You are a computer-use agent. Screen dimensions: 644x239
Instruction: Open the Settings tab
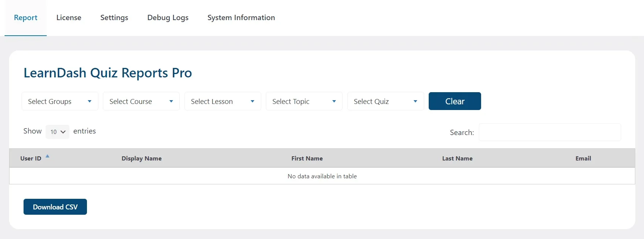click(114, 18)
